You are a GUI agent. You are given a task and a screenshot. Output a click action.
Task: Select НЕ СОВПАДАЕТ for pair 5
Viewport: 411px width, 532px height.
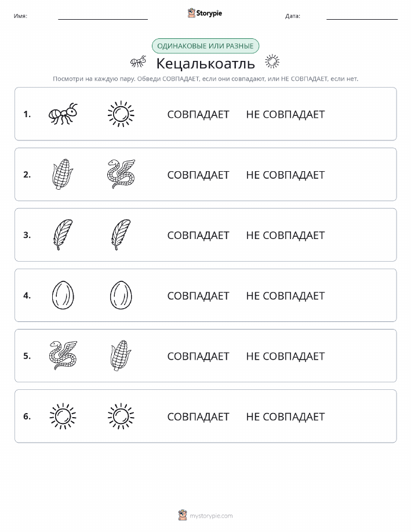click(x=285, y=356)
